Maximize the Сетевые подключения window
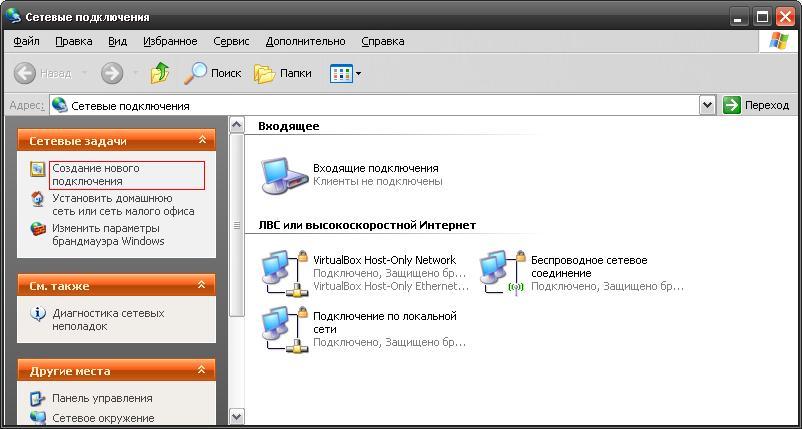Image resolution: width=802 pixels, height=429 pixels. click(763, 17)
